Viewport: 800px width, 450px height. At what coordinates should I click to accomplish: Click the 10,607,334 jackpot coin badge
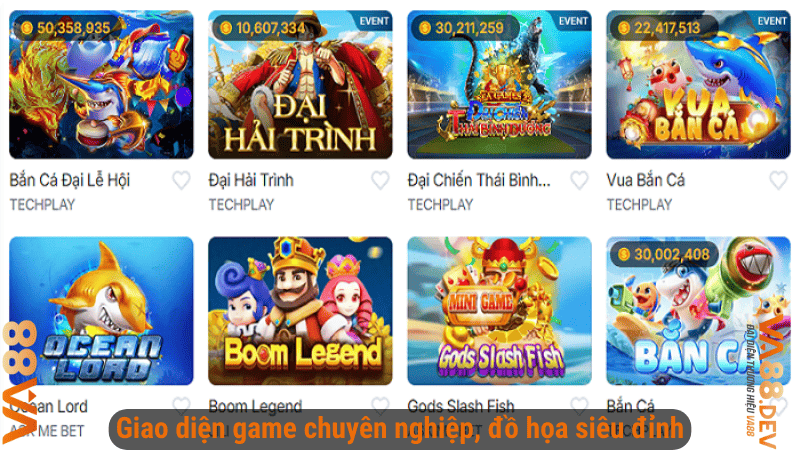tap(264, 28)
